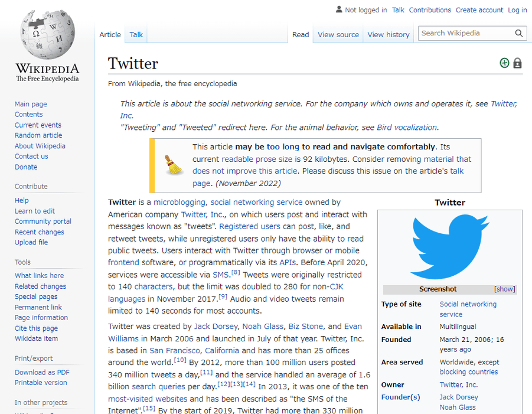Open Page information link
The image size is (532, 414).
tap(41, 318)
